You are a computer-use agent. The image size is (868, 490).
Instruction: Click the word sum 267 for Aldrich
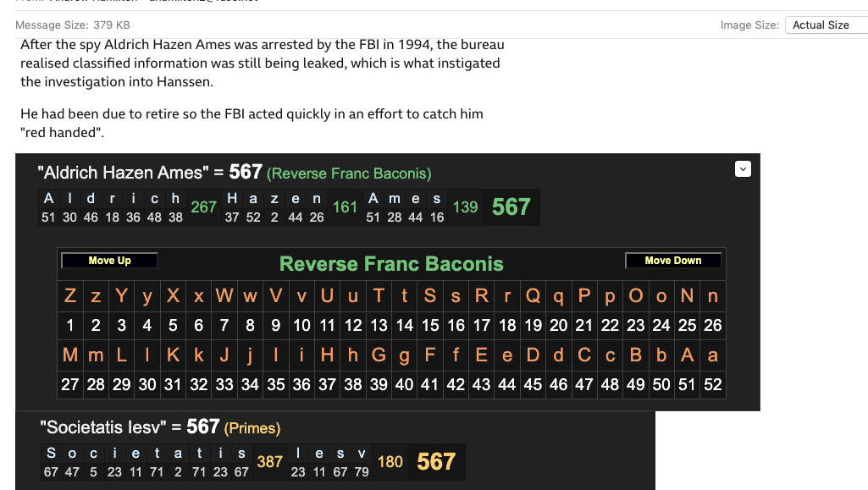[203, 207]
